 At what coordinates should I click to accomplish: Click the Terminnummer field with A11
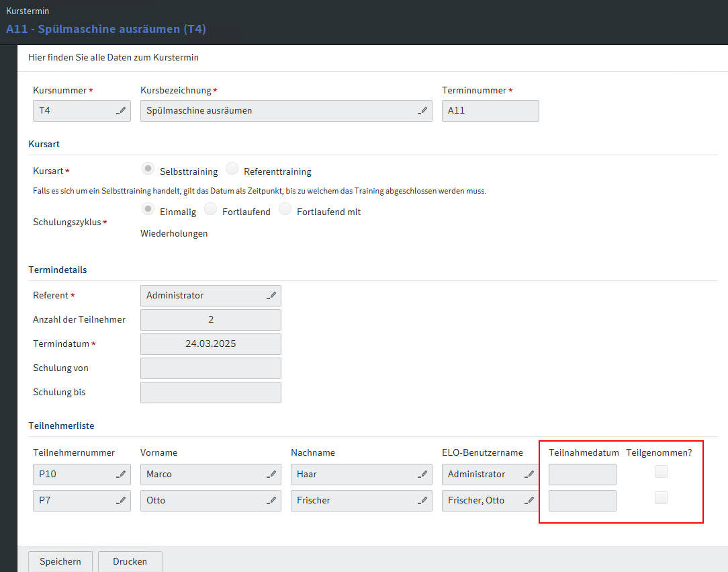pos(490,111)
